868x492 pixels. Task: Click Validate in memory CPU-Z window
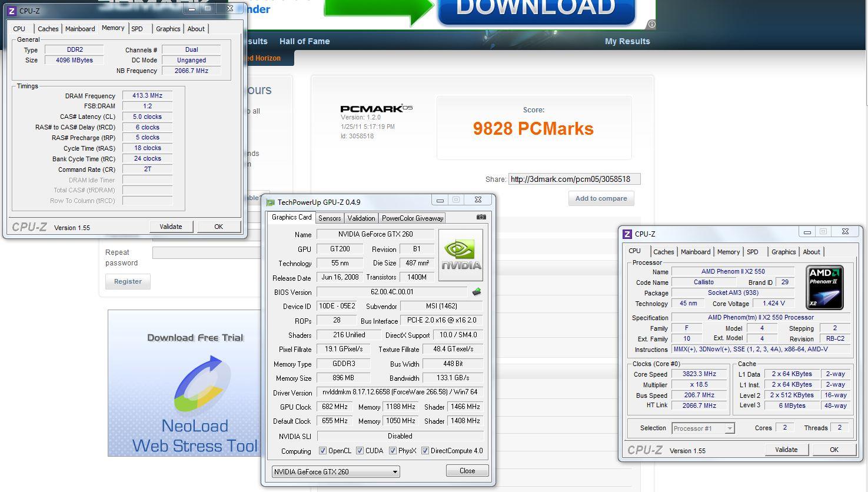[x=171, y=227]
